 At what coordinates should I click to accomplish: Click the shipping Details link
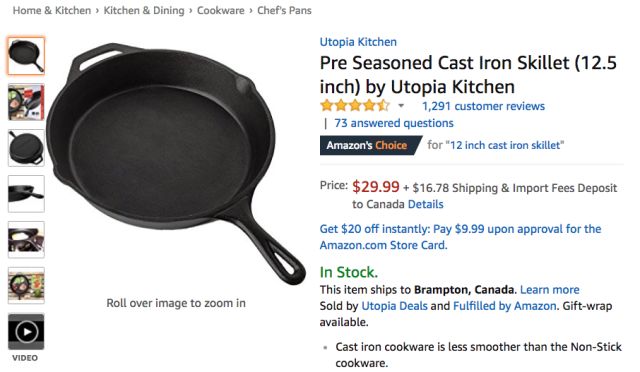tap(426, 204)
